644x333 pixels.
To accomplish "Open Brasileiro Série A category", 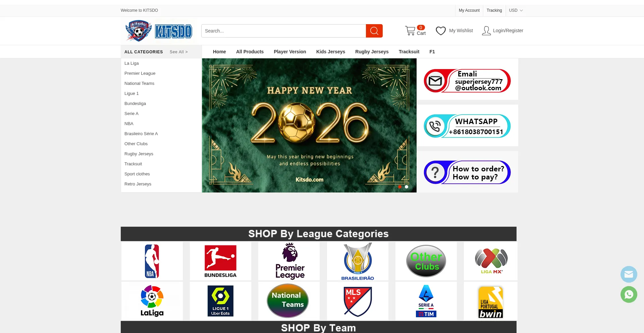I will 141,134.
